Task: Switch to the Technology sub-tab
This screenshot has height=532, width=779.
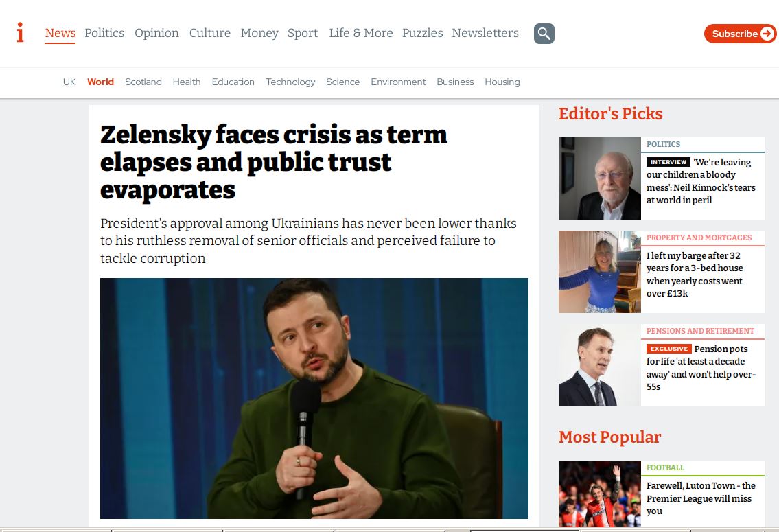Action: 290,82
